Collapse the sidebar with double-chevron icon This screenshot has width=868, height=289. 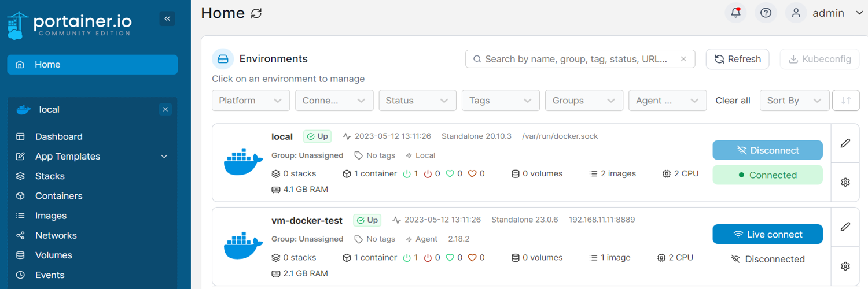click(167, 18)
